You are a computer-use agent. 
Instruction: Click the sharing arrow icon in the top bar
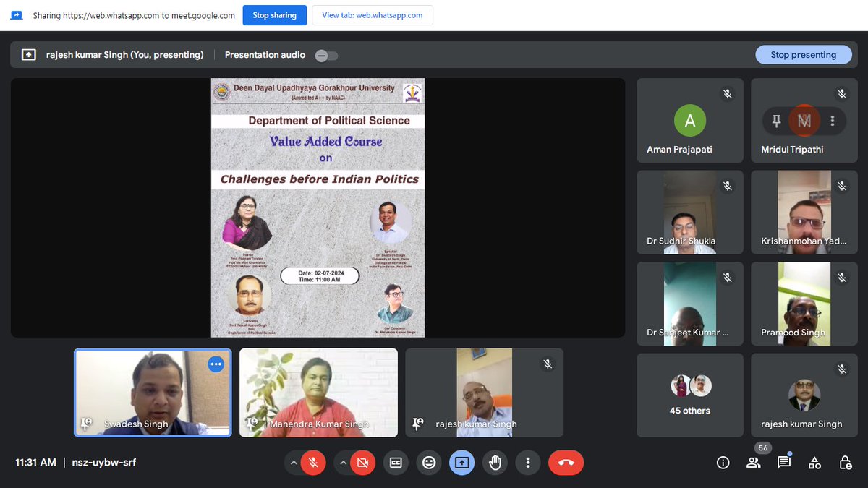click(x=17, y=15)
